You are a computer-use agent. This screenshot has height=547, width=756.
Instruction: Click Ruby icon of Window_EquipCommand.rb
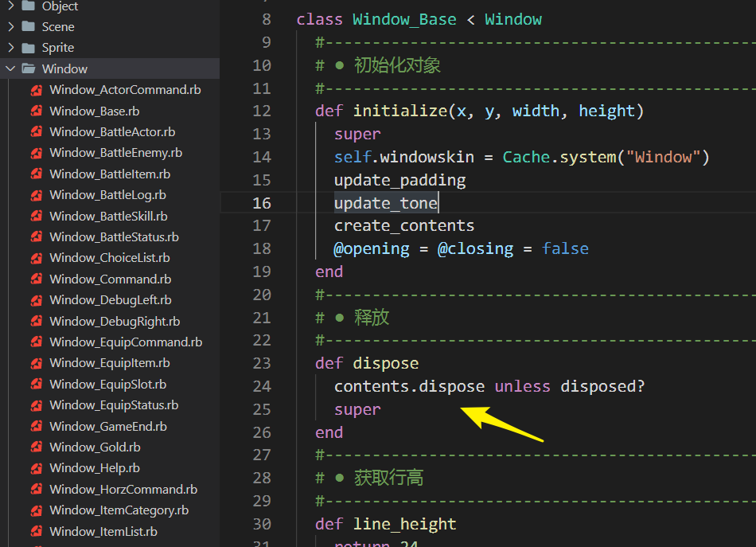click(x=37, y=342)
